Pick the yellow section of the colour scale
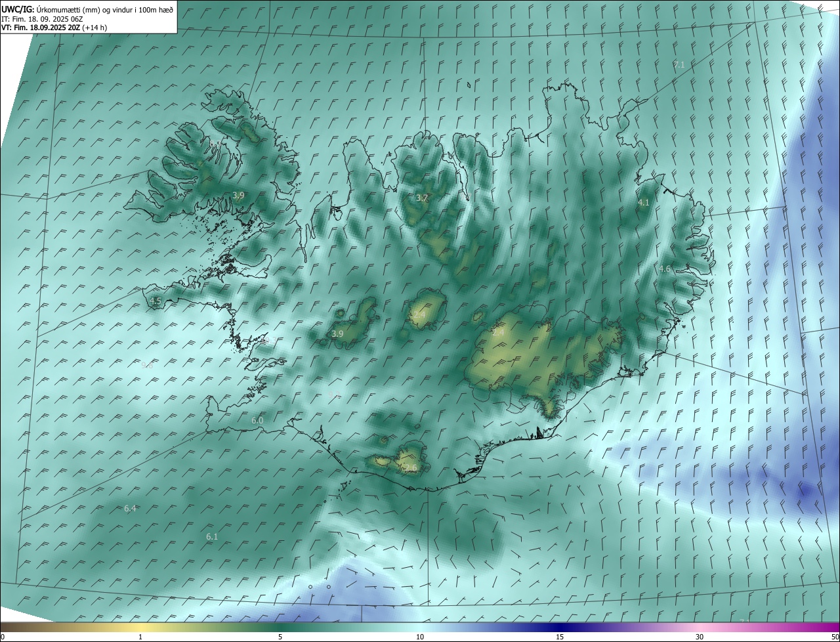The height and width of the screenshot is (642, 840). point(140,627)
